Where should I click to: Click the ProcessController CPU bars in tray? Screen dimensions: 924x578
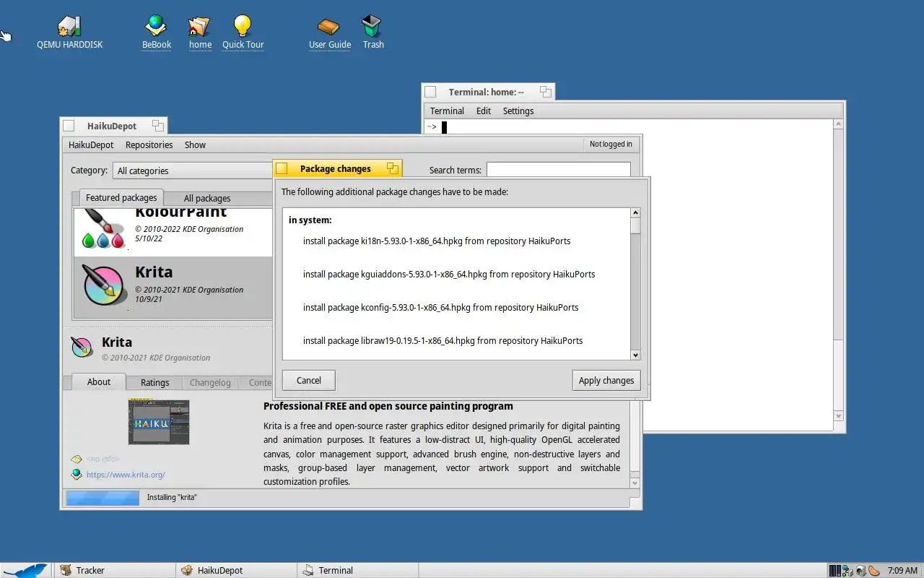point(835,571)
